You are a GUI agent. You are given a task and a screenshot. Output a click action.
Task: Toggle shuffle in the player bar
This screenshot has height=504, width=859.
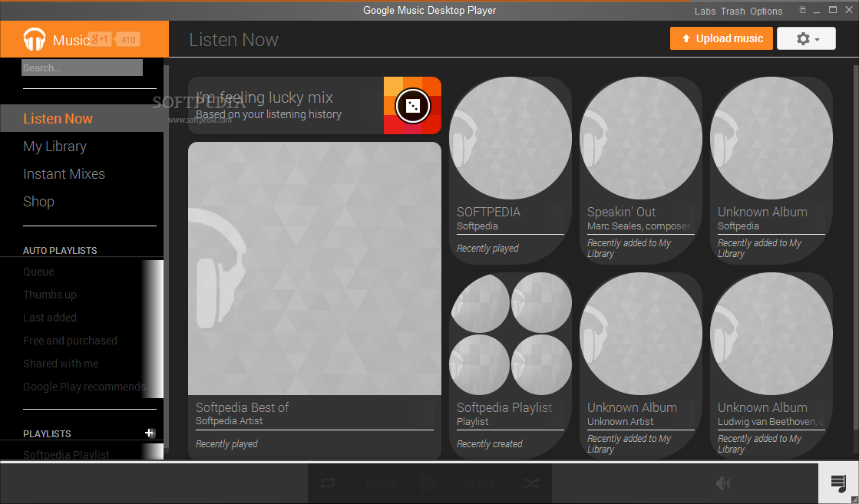pyautogui.click(x=531, y=483)
